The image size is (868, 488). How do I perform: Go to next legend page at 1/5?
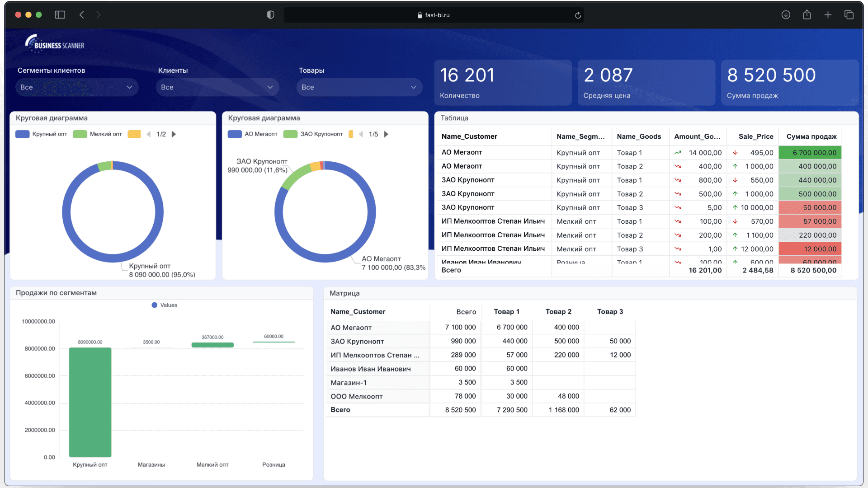coord(386,134)
